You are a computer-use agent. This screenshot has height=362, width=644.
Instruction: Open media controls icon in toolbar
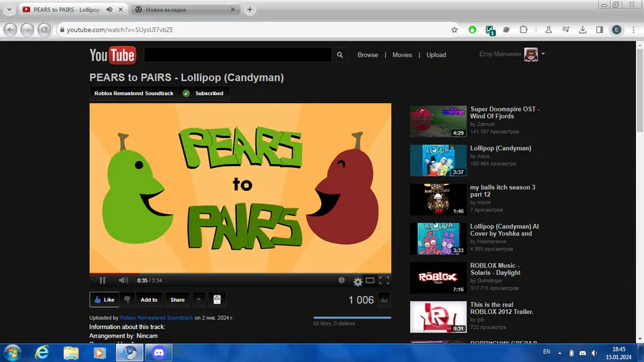coord(565,29)
